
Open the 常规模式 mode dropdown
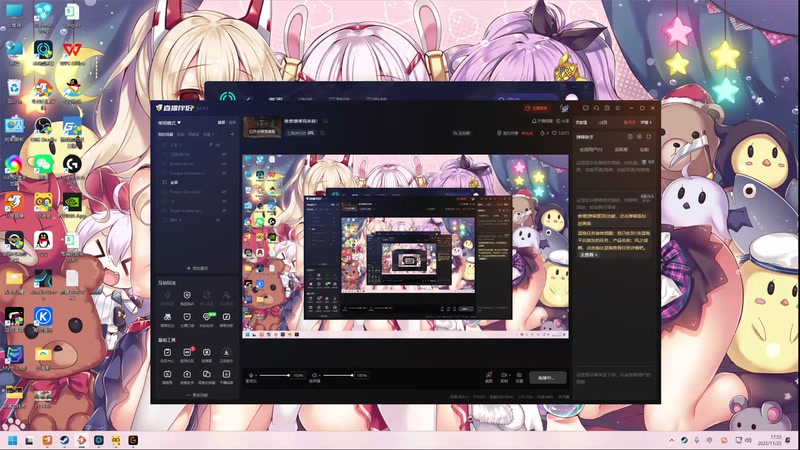(169, 123)
